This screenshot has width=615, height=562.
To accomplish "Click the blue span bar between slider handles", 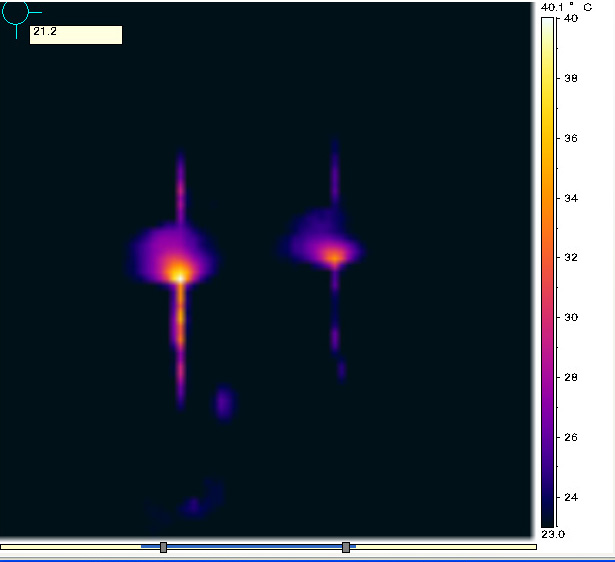I will pos(255,546).
